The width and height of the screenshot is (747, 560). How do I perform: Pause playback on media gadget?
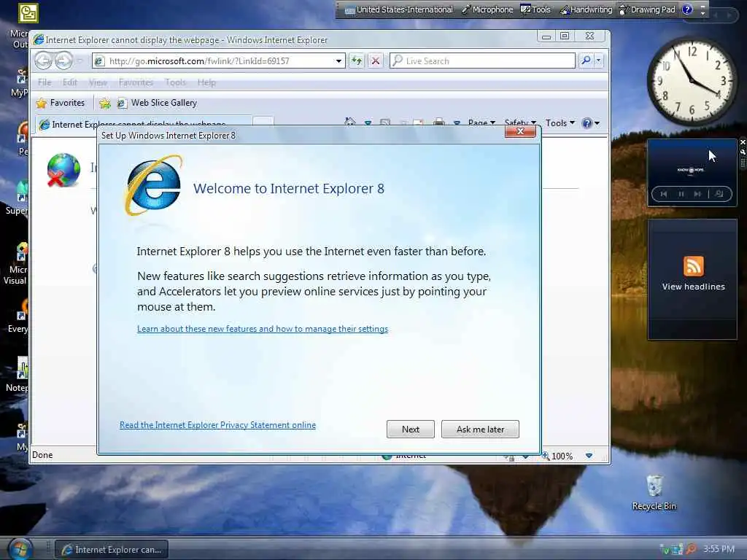[681, 194]
